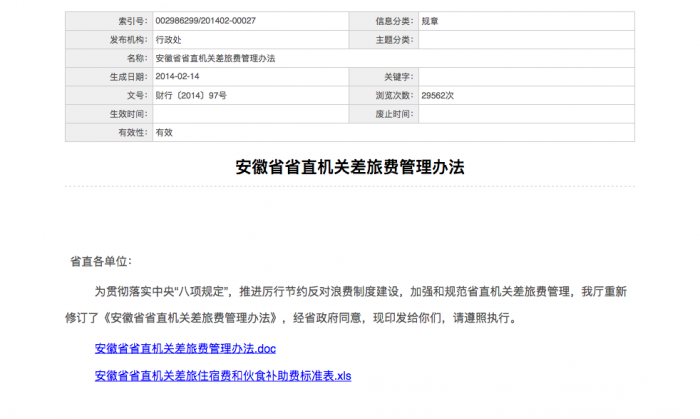This screenshot has width=700, height=419.
Task: Click the 发布机构 value 行政处
Action: [x=169, y=40]
